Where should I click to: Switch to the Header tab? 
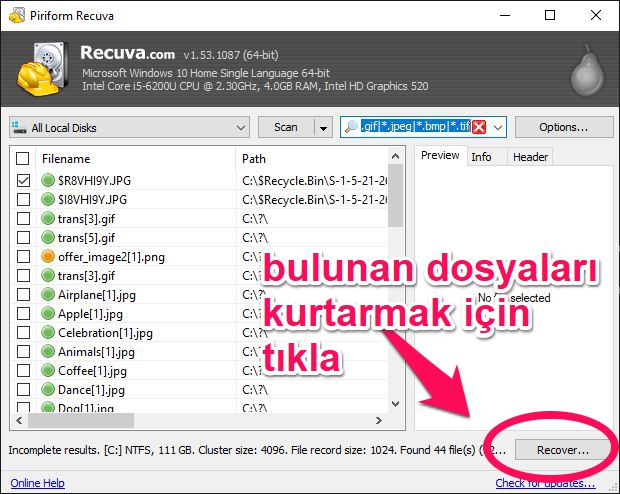530,157
